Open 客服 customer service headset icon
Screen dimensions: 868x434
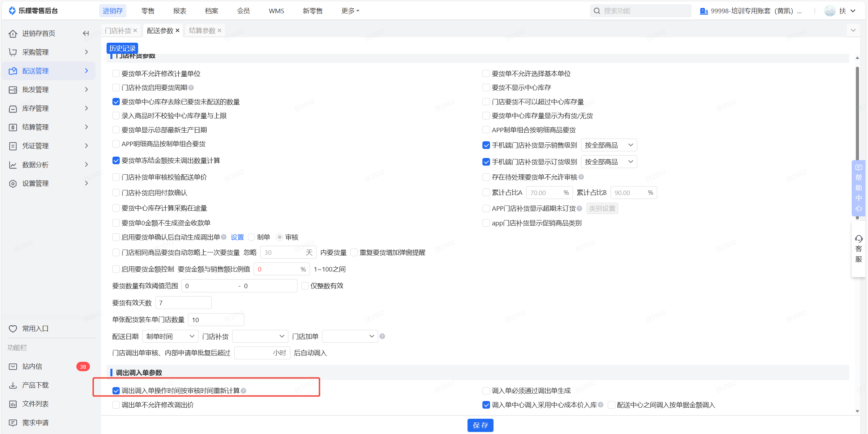click(x=858, y=239)
